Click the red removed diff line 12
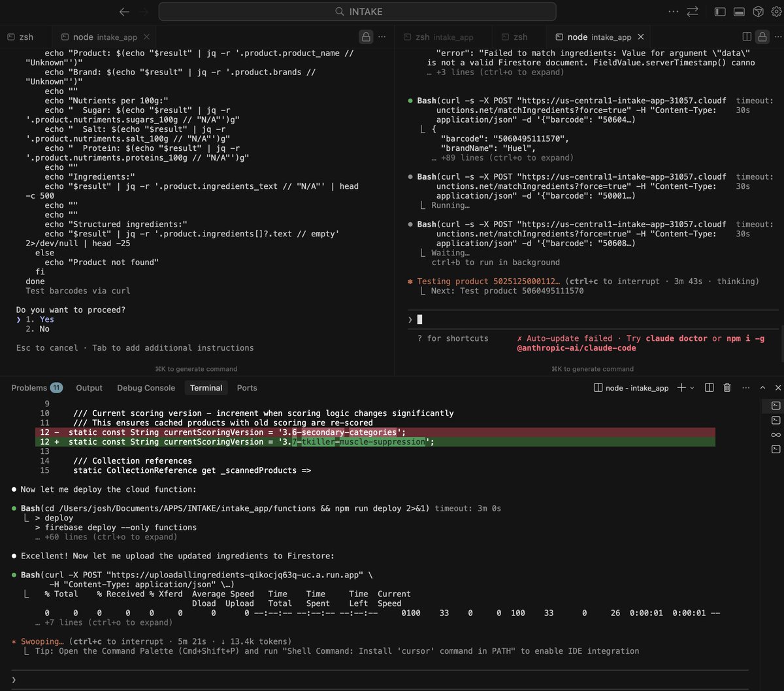Viewport: 784px width, 691px height. 375,432
